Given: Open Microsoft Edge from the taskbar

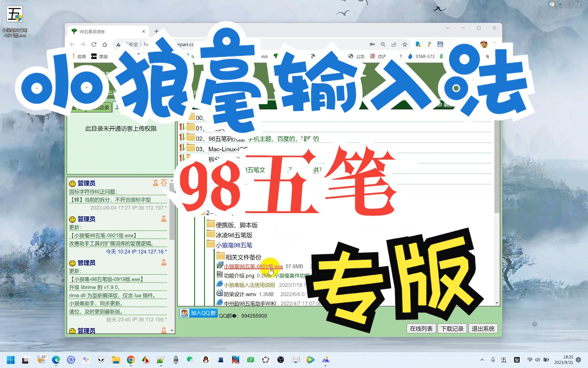Looking at the screenshot, I should tap(56, 360).
